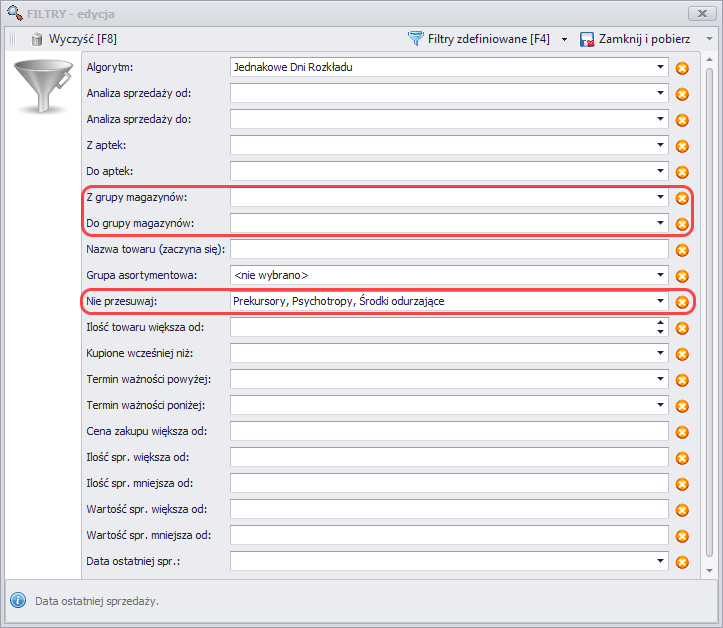Expand arrow next to Filtry zdefiniowane

[564, 40]
